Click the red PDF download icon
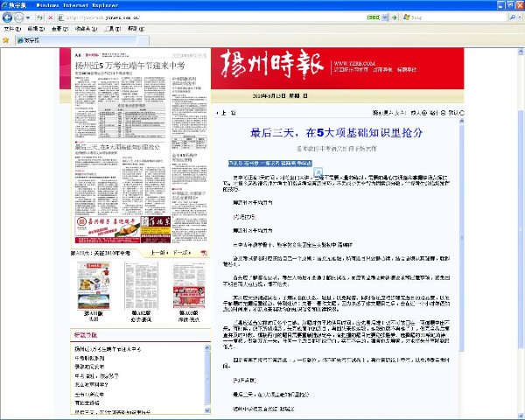The image size is (525, 420). click(204, 253)
